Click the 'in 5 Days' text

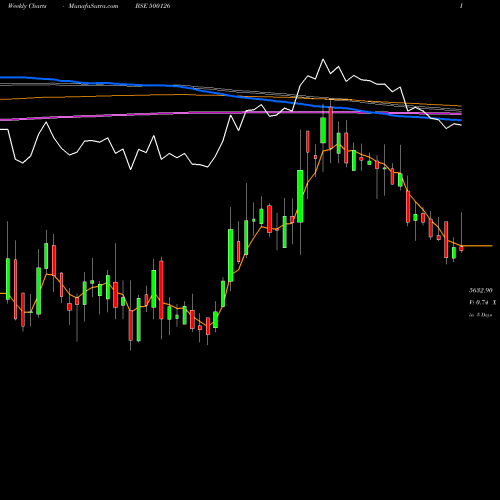pos(480,315)
